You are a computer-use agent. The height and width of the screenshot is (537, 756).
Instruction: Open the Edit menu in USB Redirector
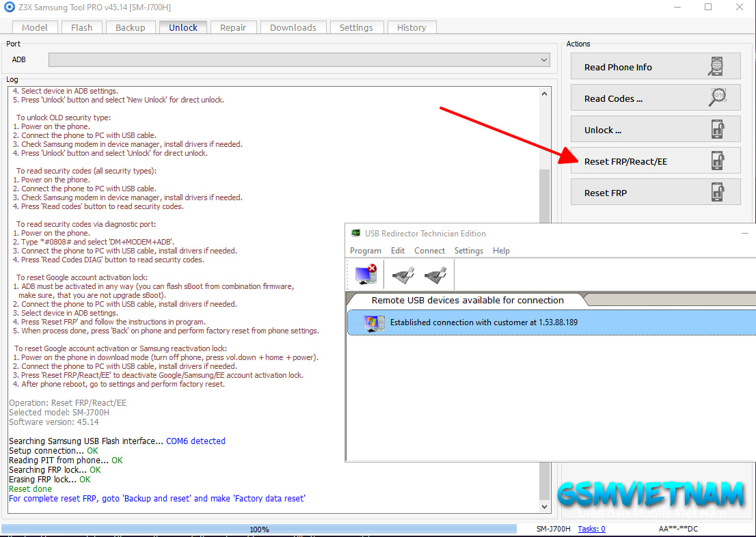[398, 251]
